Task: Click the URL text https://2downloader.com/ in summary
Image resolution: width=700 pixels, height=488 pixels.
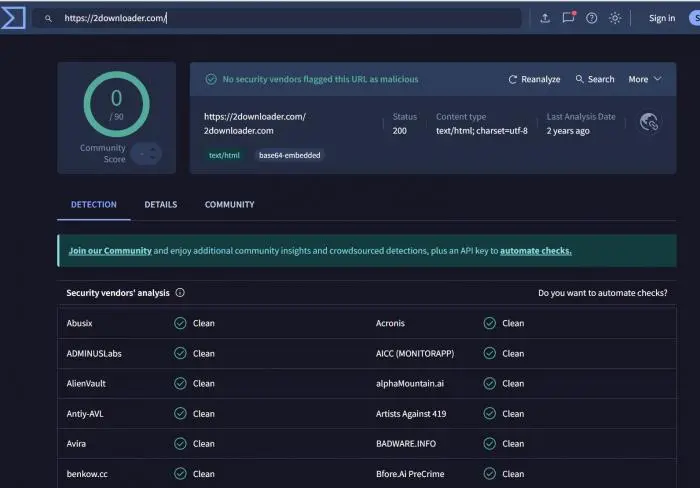Action: 254,117
